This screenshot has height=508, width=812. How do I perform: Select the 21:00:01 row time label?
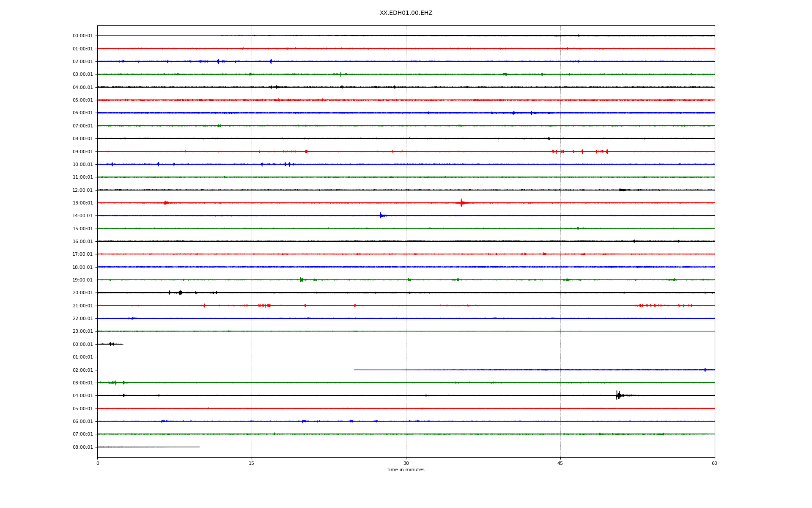point(82,306)
